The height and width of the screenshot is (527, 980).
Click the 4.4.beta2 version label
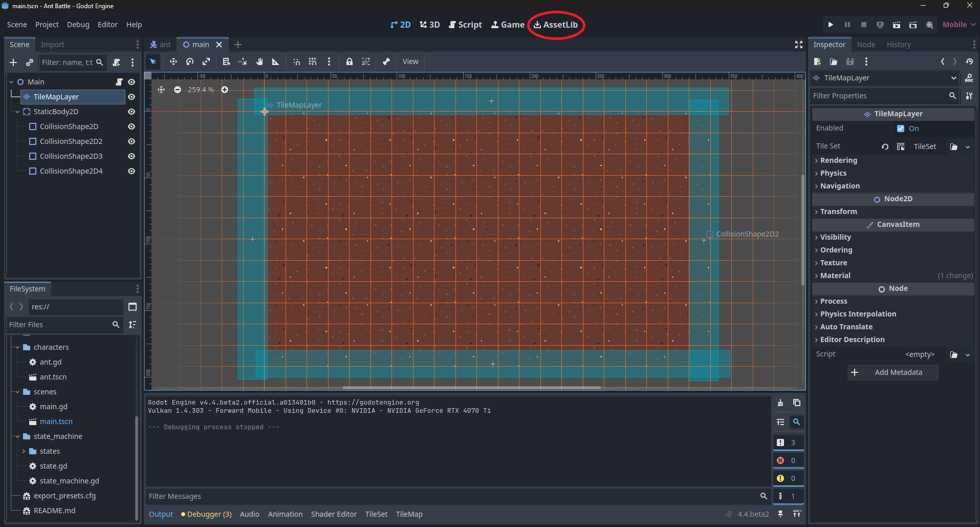(753, 514)
